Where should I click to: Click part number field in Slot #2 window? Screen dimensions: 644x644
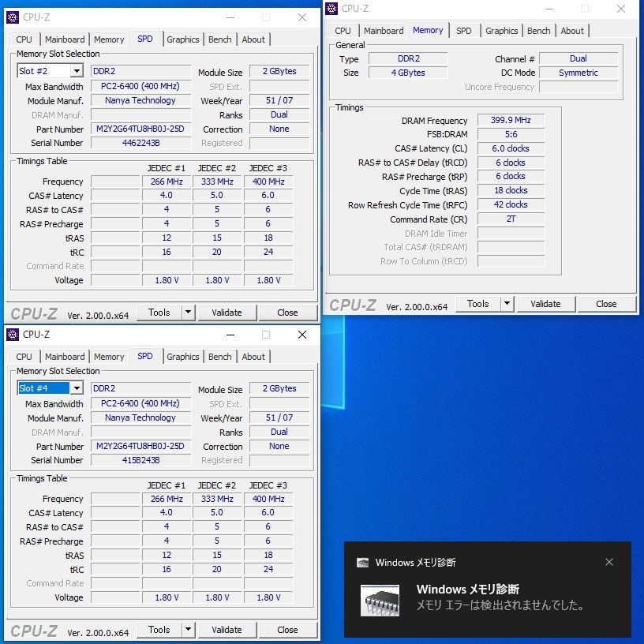click(140, 129)
